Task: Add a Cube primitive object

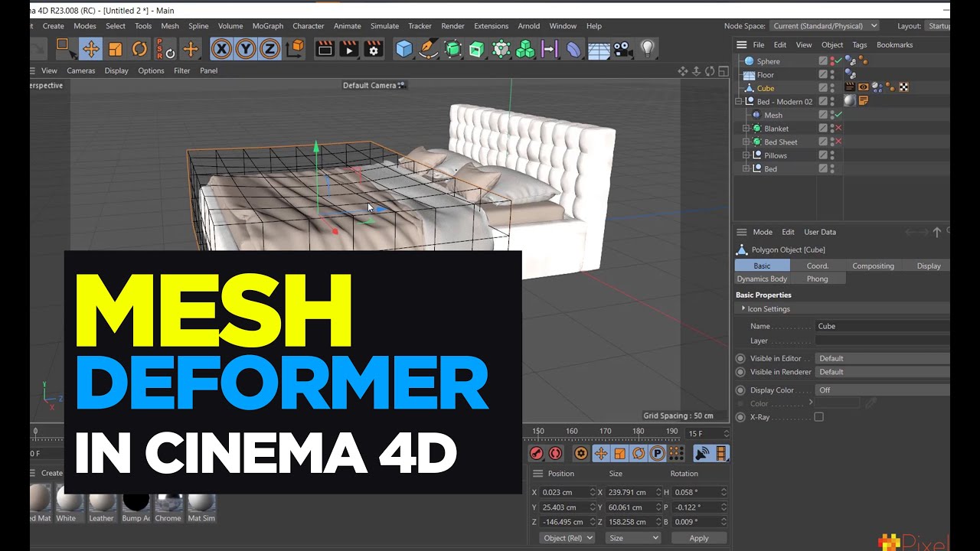Action: click(x=403, y=49)
